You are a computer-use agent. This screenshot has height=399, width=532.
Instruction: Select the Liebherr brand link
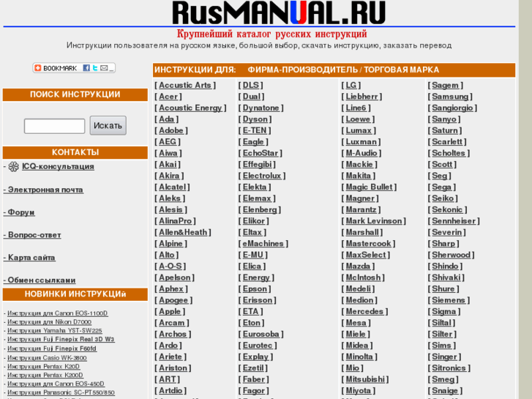click(x=361, y=97)
